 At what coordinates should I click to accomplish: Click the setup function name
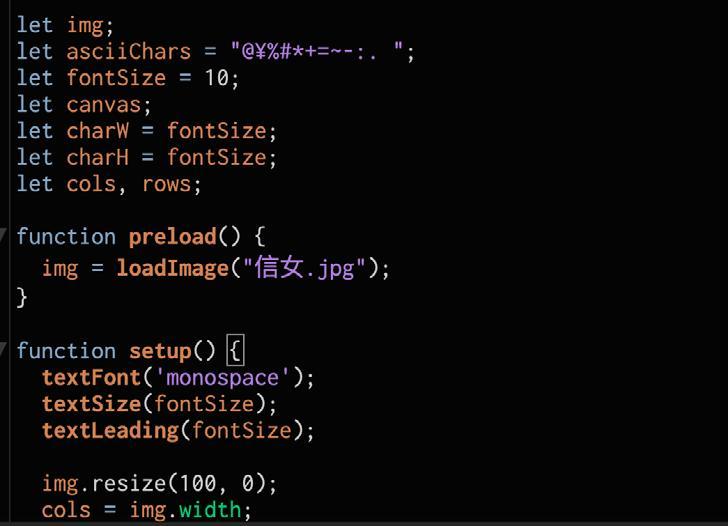click(x=160, y=351)
